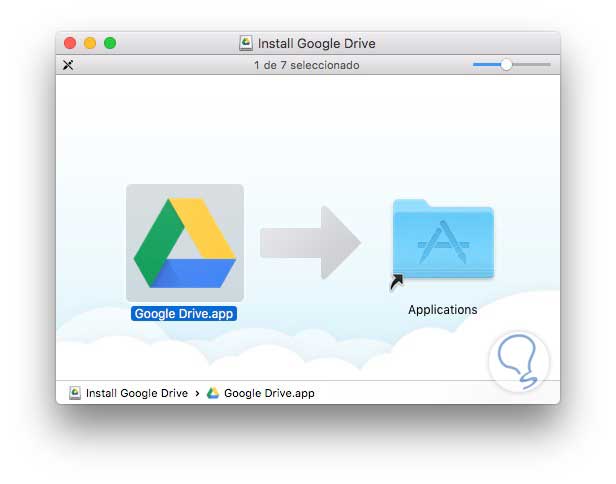Viewport: 616px width, 484px height.
Task: Click the Google Drive.app file name label
Action: (184, 314)
